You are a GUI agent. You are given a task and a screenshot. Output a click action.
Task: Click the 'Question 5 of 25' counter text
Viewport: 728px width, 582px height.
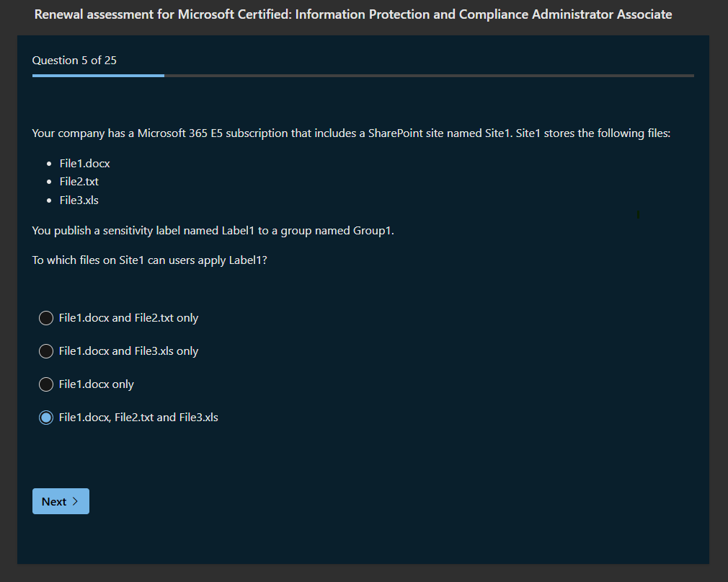pyautogui.click(x=74, y=61)
